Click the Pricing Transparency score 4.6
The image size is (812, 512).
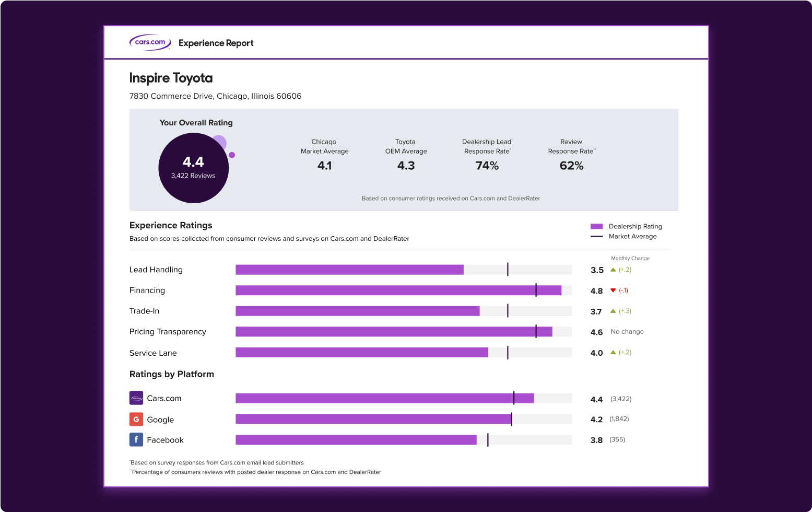click(x=596, y=332)
